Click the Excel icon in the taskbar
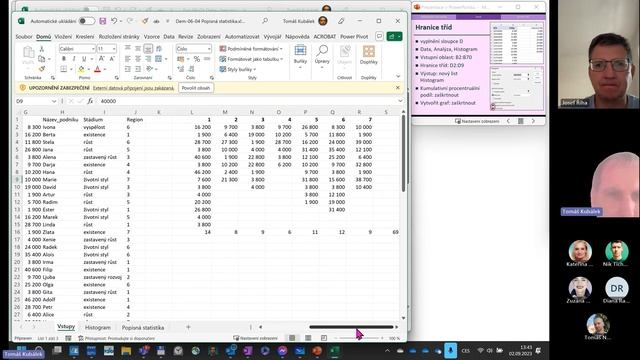Screen dimensions: 640x360 tap(335, 351)
